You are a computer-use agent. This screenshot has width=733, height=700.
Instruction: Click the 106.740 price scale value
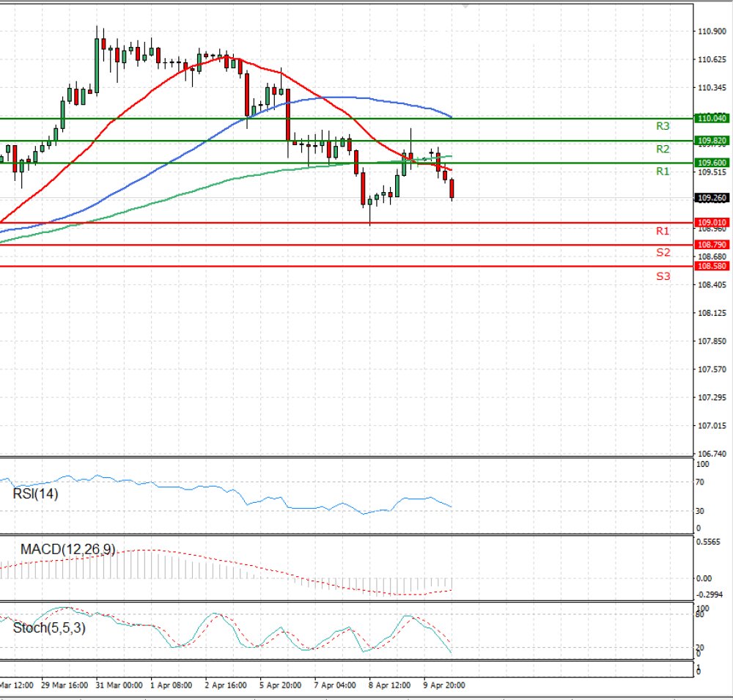click(x=712, y=454)
